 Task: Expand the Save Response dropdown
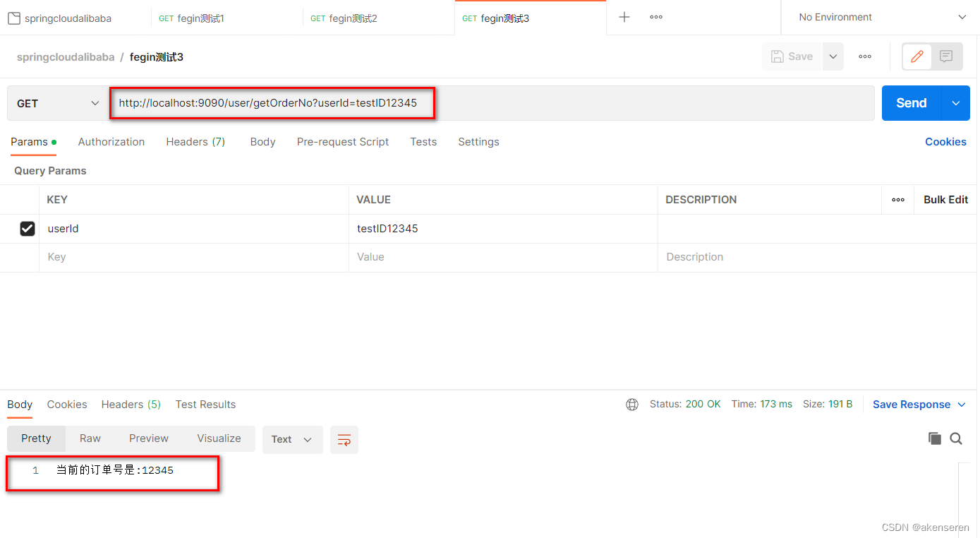[960, 404]
